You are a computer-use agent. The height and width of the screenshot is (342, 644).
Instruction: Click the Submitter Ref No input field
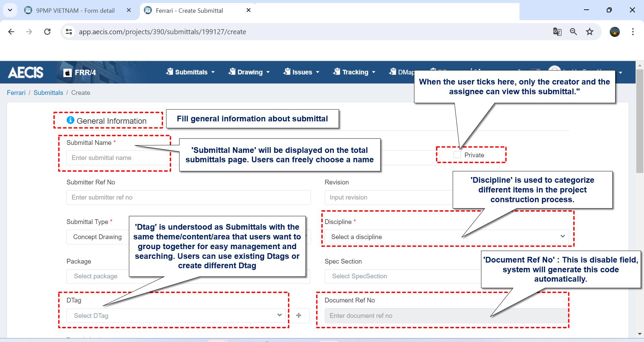pos(189,197)
